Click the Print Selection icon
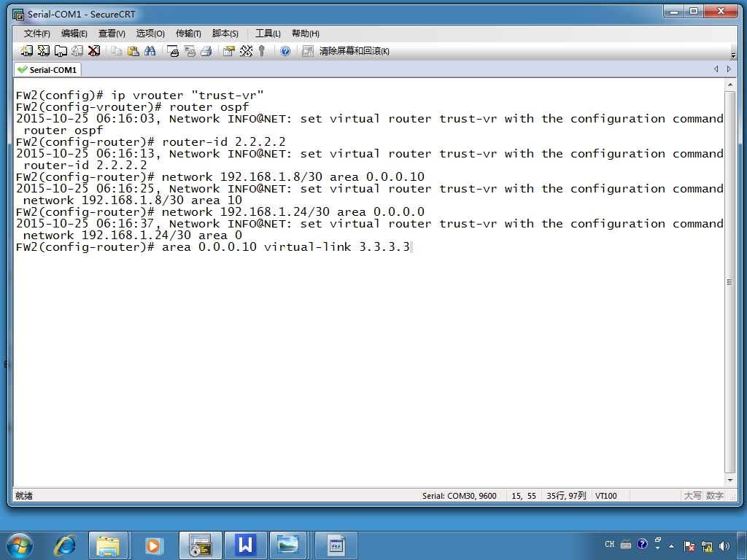 point(190,50)
